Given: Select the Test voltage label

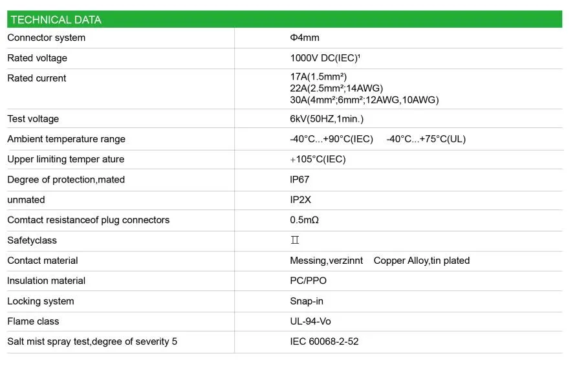Looking at the screenshot, I should (33, 119).
